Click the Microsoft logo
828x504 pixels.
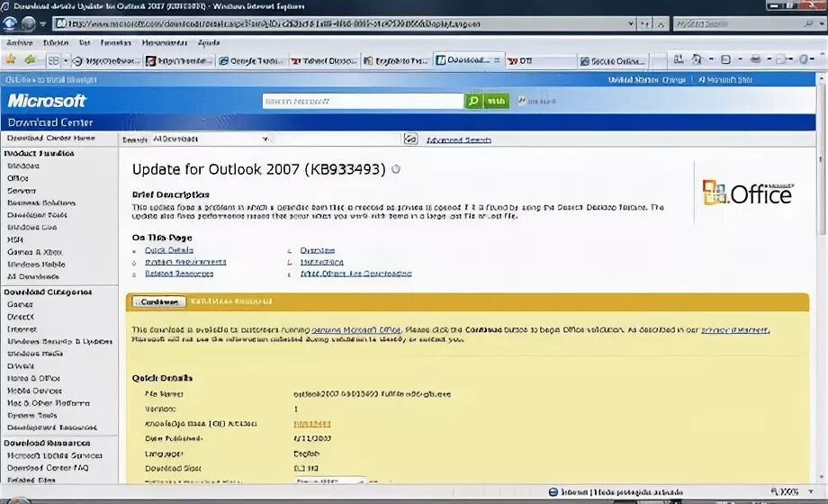click(47, 101)
